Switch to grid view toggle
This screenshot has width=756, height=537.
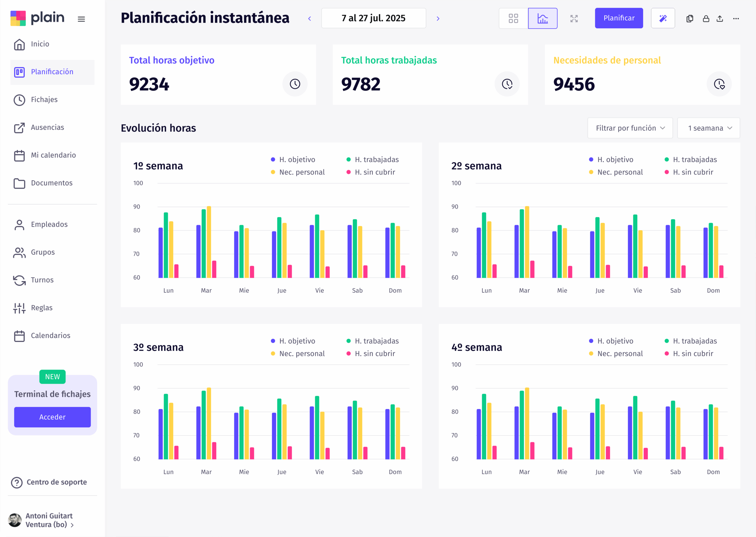(513, 18)
